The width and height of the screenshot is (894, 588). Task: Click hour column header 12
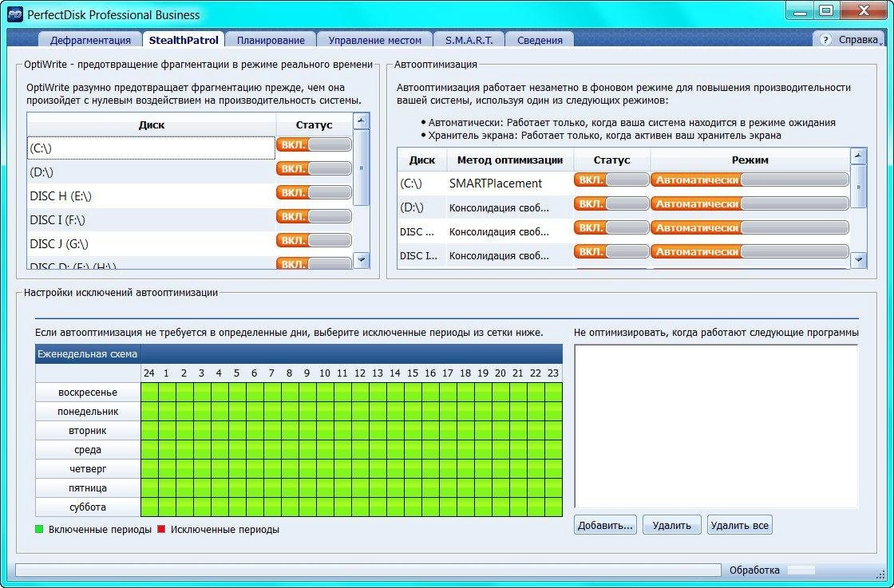click(x=360, y=373)
